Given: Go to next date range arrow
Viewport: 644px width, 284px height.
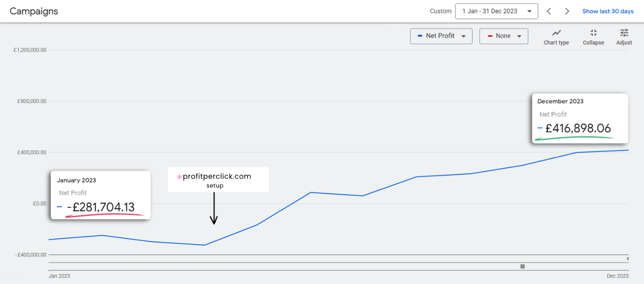Looking at the screenshot, I should (x=567, y=11).
